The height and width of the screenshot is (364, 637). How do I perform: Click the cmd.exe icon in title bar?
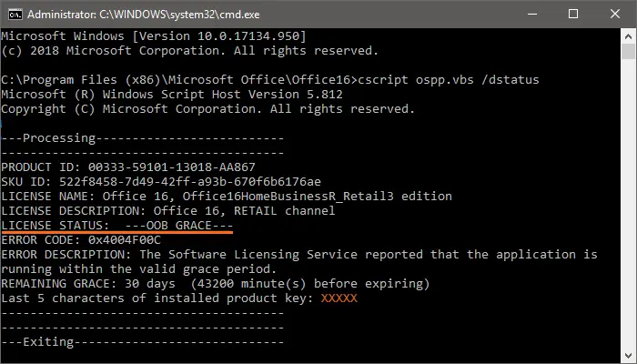tap(11, 14)
